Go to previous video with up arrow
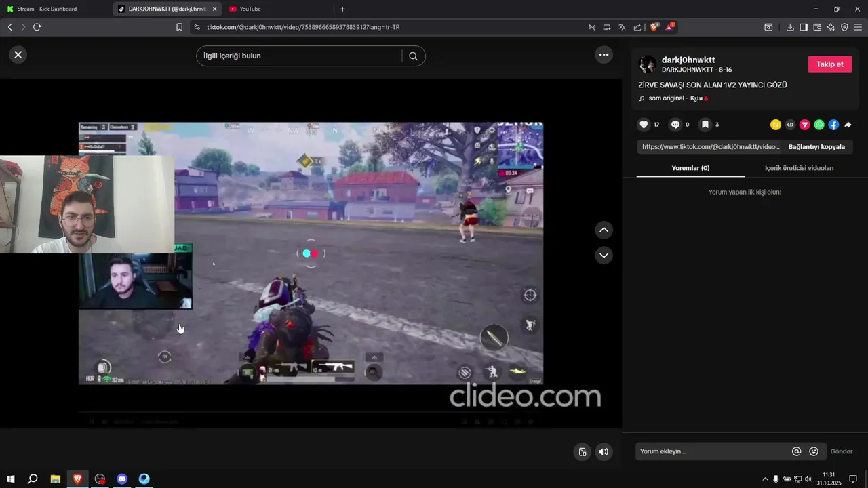Viewport: 868px width, 488px height. (x=604, y=230)
